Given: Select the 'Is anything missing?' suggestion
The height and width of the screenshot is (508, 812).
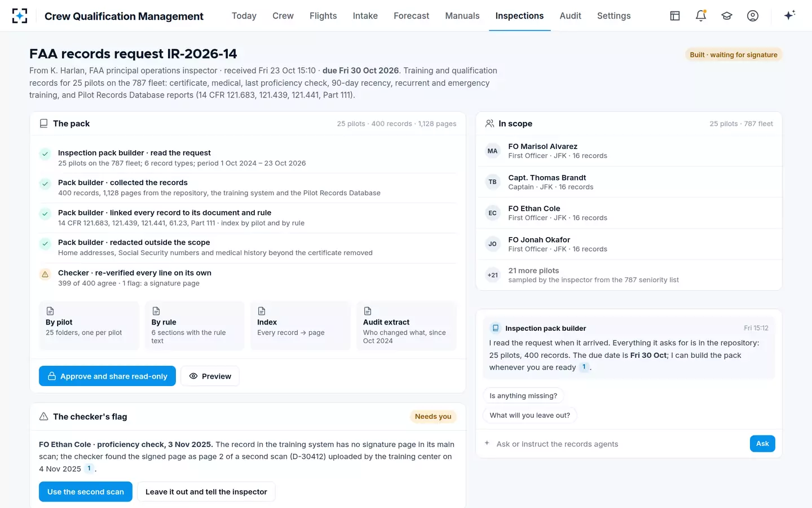Looking at the screenshot, I should (523, 396).
